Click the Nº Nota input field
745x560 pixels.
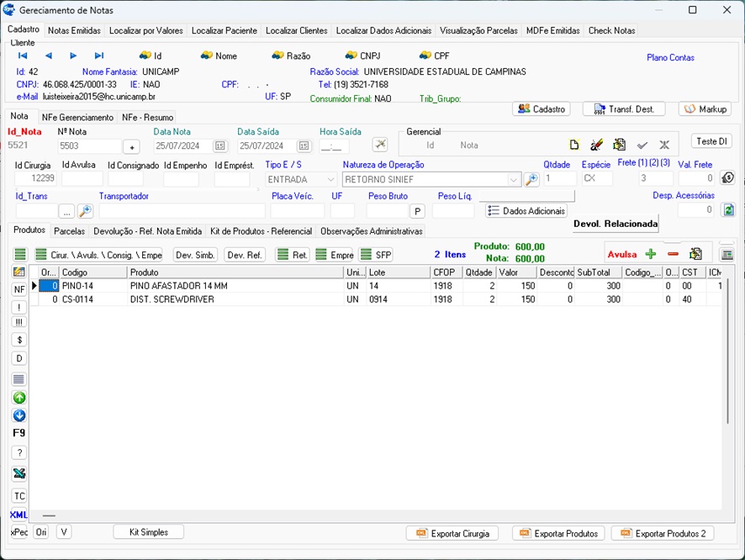point(90,146)
